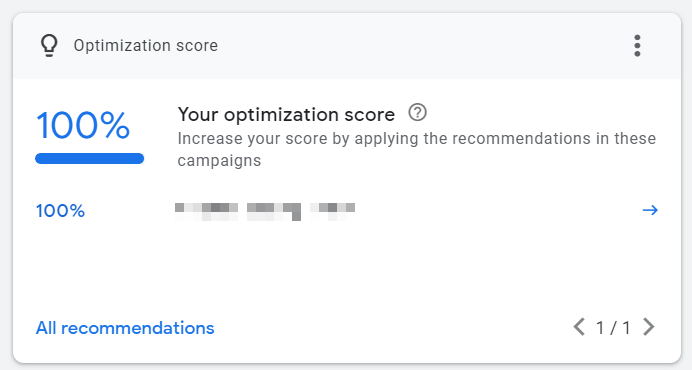This screenshot has width=692, height=370.
Task: Click the empty white area below the campaign row
Action: 347,265
